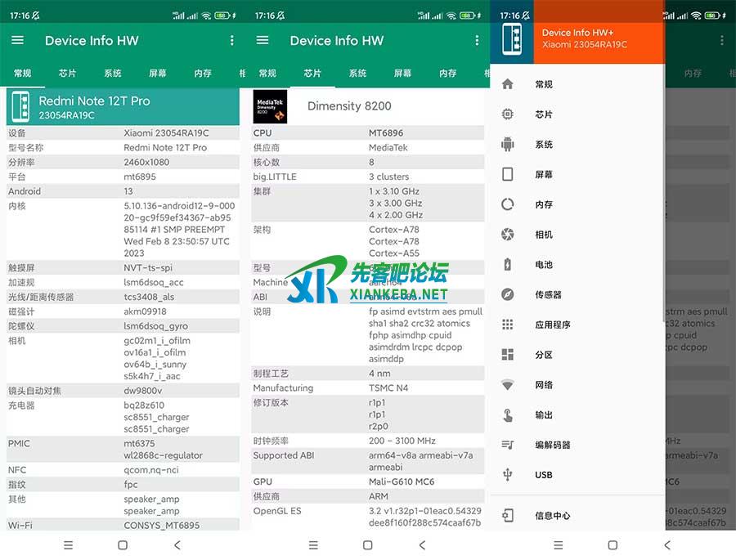Switch to 系统 tab on the leftmost screen
The width and height of the screenshot is (736, 560).
click(x=113, y=74)
